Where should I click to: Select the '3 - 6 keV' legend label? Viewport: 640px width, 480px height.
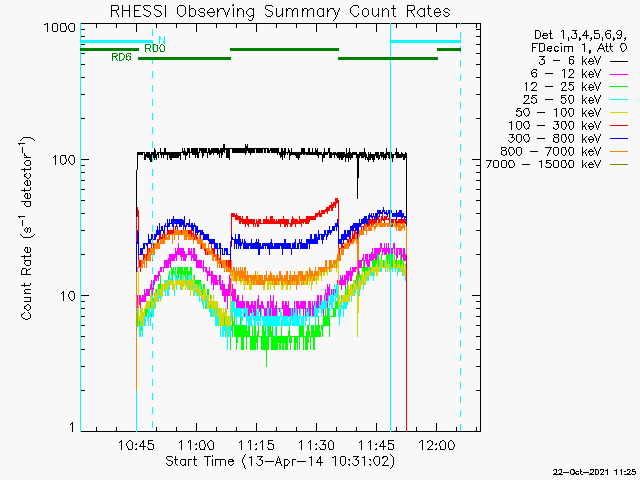pyautogui.click(x=570, y=61)
